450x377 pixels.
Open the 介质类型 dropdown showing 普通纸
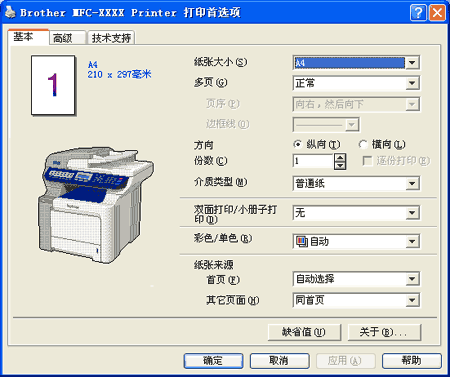[x=356, y=183]
